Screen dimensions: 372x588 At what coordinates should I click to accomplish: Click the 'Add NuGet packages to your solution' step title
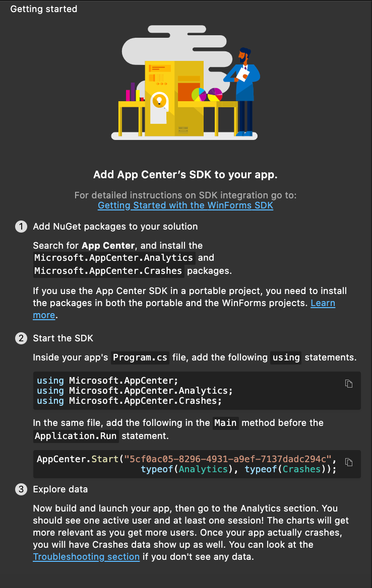coord(115,227)
